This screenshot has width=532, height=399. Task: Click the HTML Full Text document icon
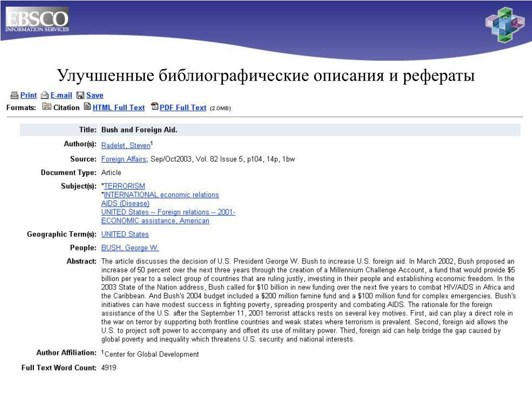87,107
